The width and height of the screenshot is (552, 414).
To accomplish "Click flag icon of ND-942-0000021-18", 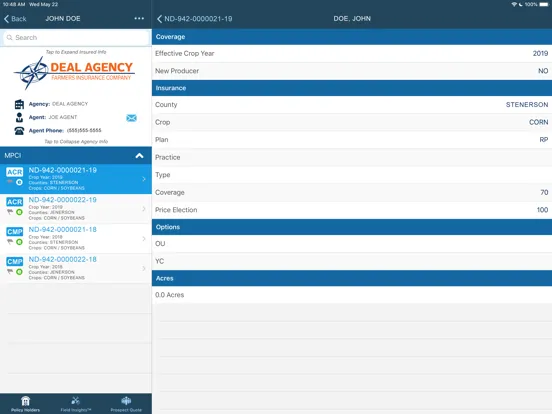I will [x=10, y=242].
